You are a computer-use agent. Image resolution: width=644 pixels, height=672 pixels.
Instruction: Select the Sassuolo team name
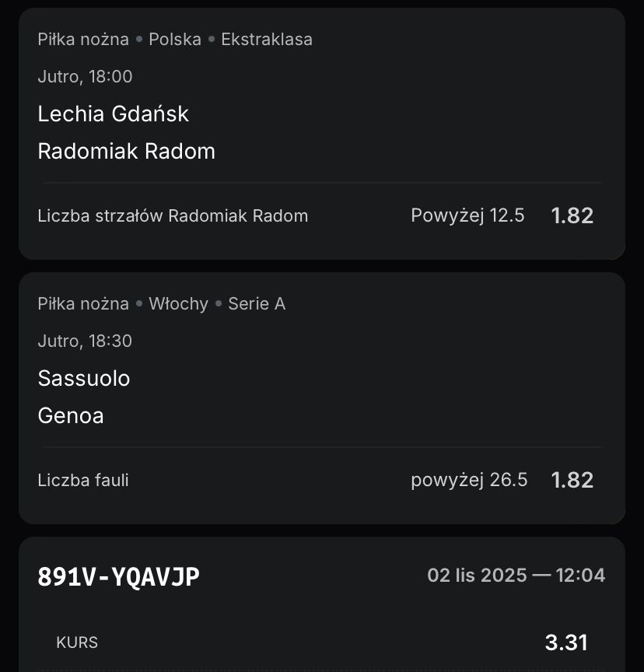[x=84, y=378]
